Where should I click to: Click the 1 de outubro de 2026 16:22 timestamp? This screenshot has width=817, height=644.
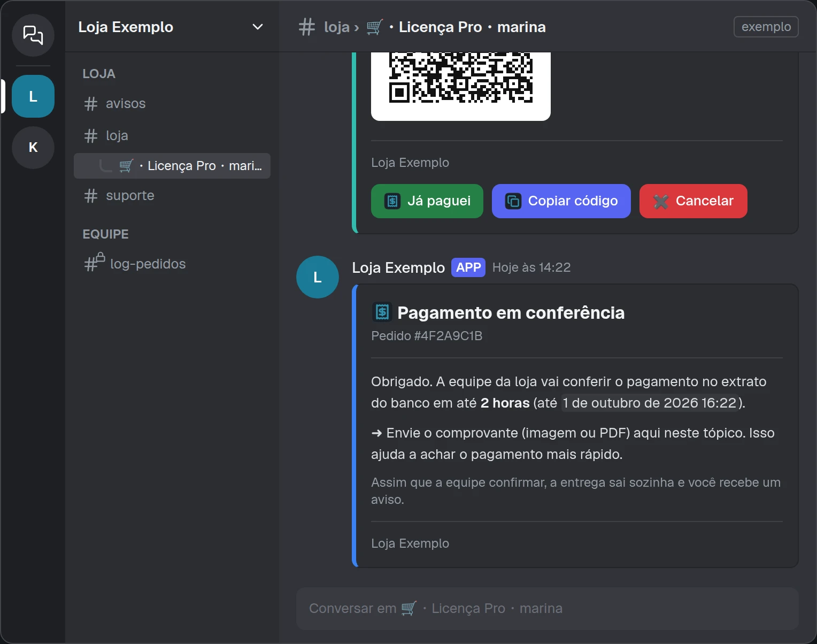[x=650, y=403]
